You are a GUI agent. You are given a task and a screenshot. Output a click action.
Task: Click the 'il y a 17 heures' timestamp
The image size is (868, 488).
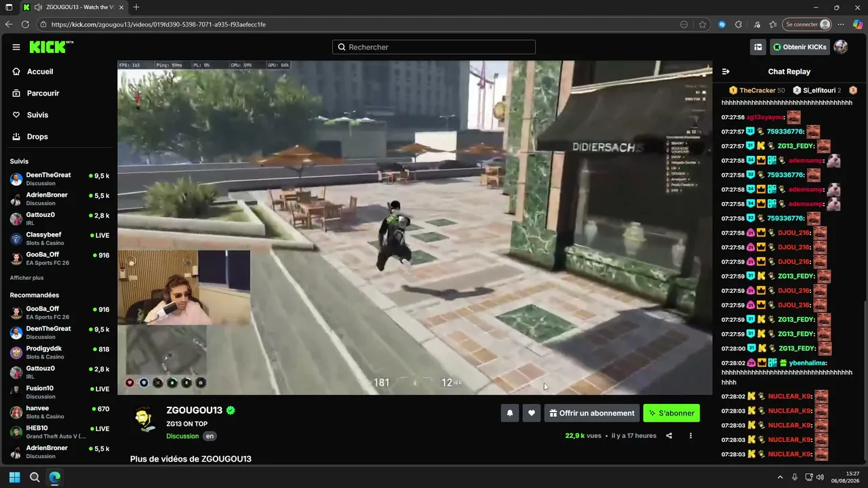tap(634, 436)
